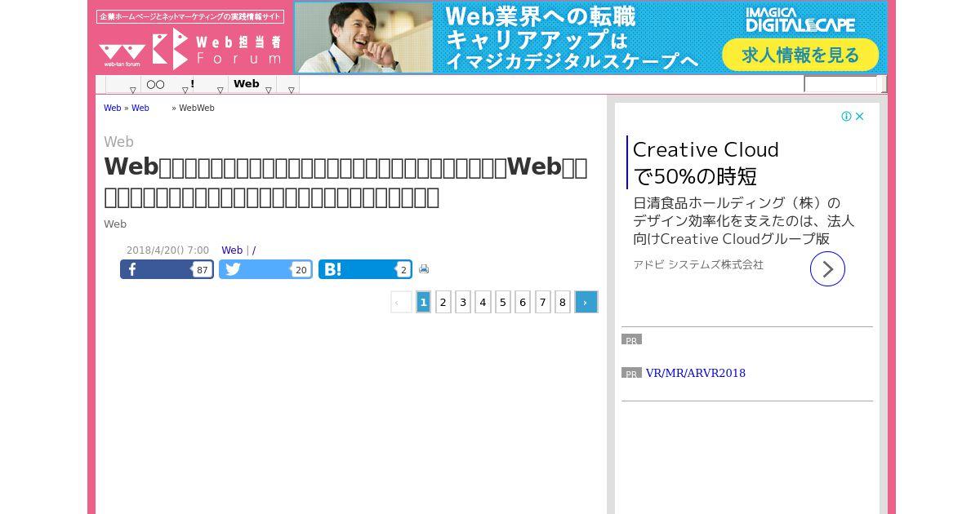980x514 pixels.
Task: Click first Web breadcrumb link
Action: (112, 108)
